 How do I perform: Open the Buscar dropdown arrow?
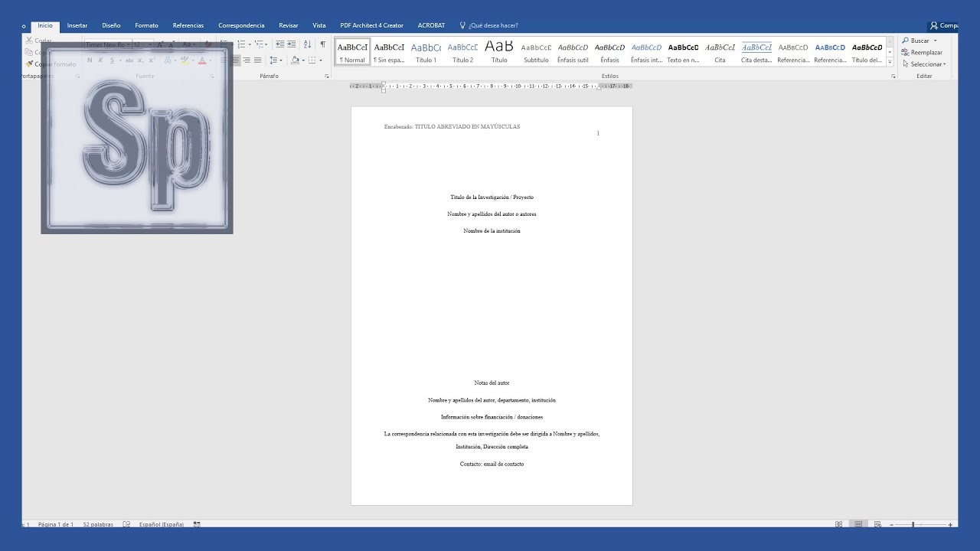tap(935, 41)
